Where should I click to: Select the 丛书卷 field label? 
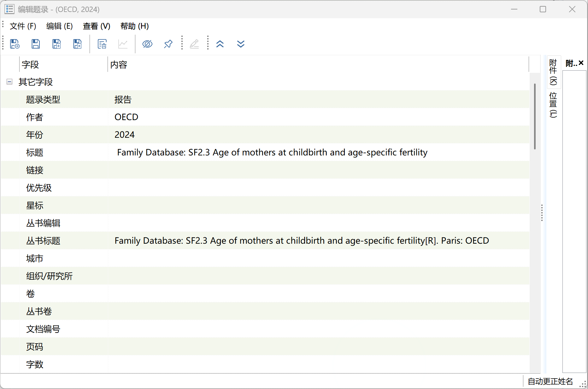(x=39, y=311)
